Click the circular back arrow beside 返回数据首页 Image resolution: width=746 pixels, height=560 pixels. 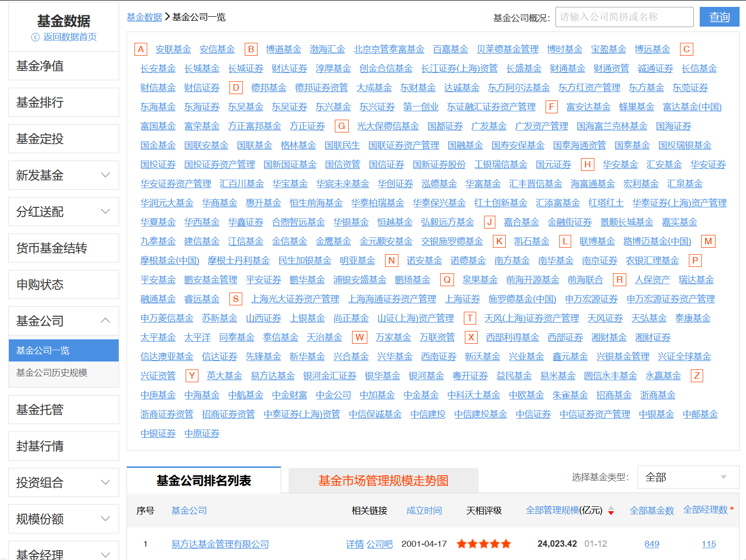[34, 36]
